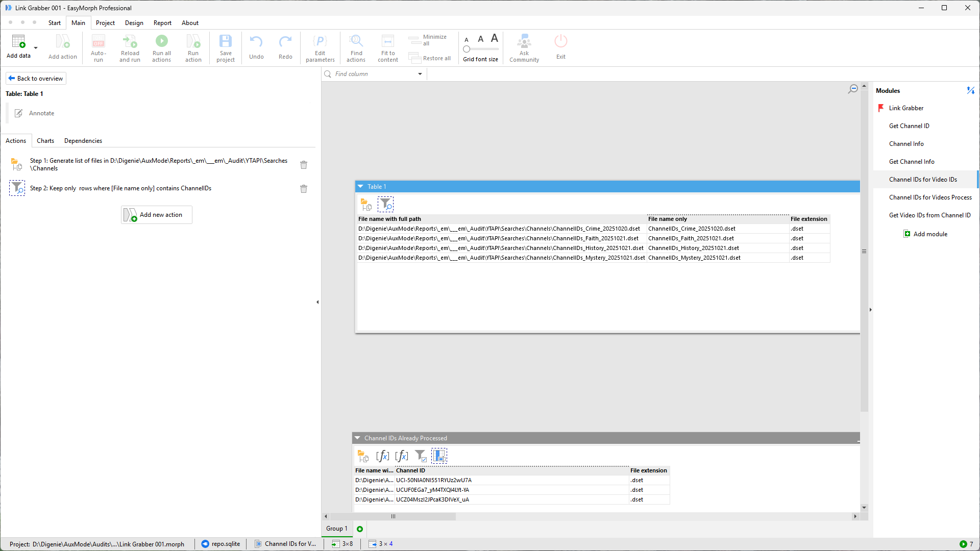The image size is (980, 551).
Task: Click the zoom out magnifier icon
Action: pos(853,89)
